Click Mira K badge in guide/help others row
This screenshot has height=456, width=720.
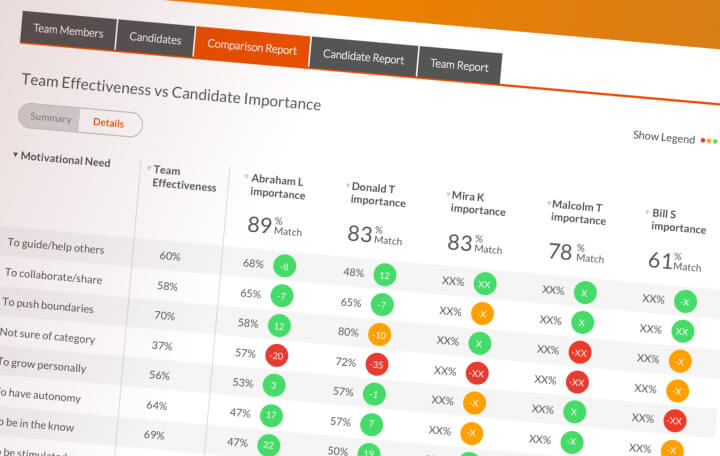click(x=485, y=284)
